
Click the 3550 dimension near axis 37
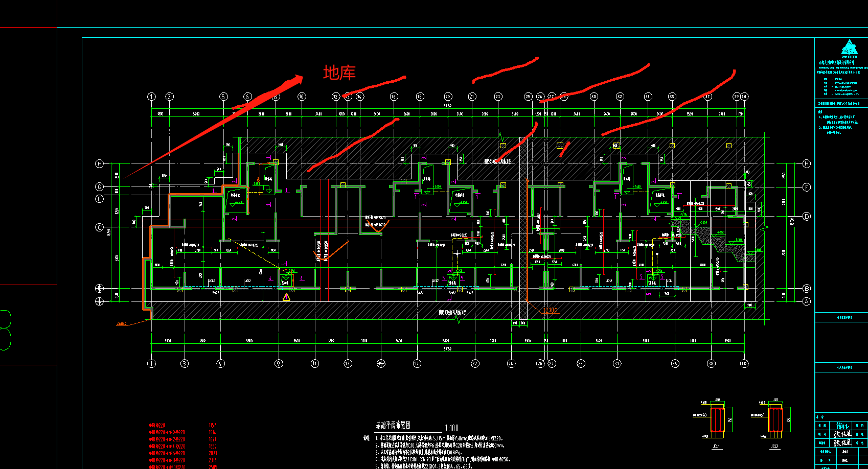click(690, 114)
